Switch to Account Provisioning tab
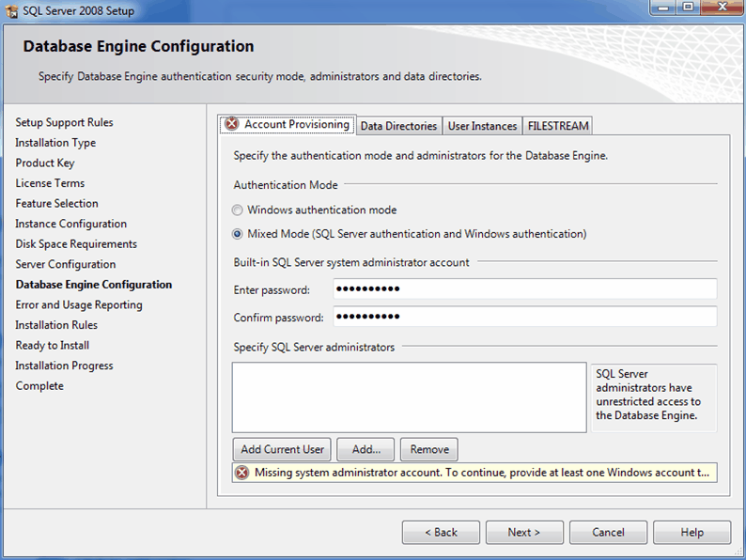The width and height of the screenshot is (746, 560). click(287, 124)
